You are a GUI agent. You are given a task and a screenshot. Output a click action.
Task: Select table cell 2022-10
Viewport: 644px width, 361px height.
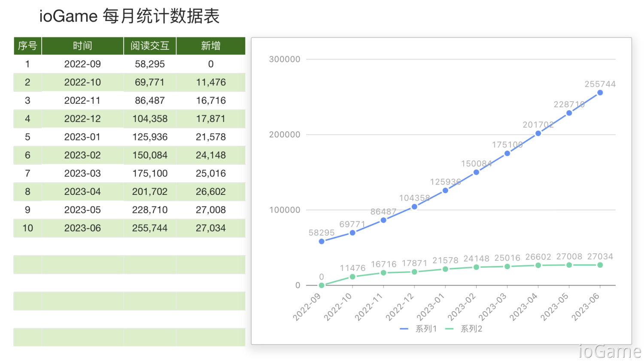(82, 82)
